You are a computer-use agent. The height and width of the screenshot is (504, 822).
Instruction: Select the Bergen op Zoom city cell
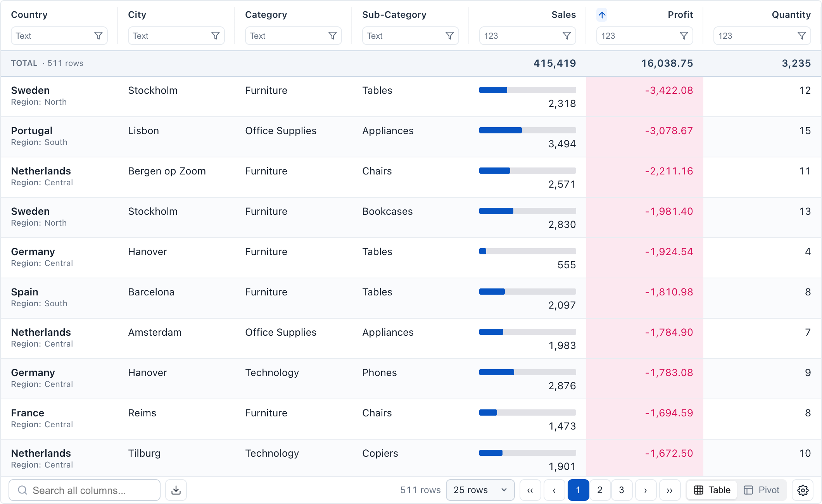[x=167, y=171]
